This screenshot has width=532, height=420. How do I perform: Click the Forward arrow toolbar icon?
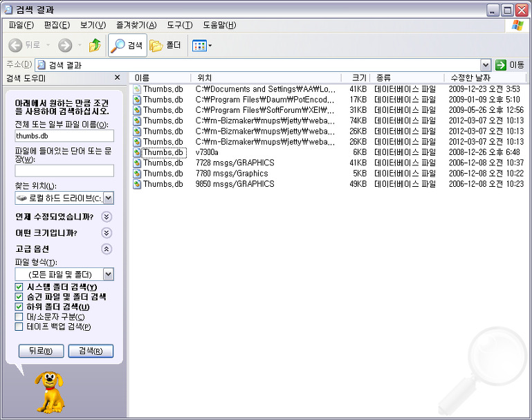pos(65,45)
